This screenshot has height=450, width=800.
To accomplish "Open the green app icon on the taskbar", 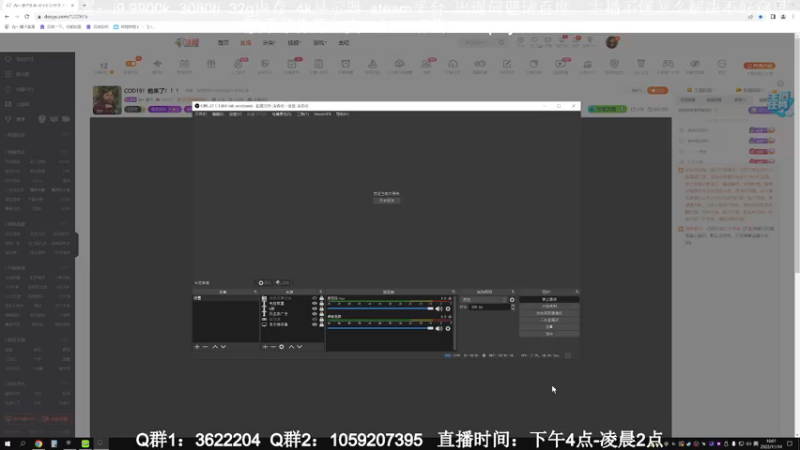I will point(85,444).
